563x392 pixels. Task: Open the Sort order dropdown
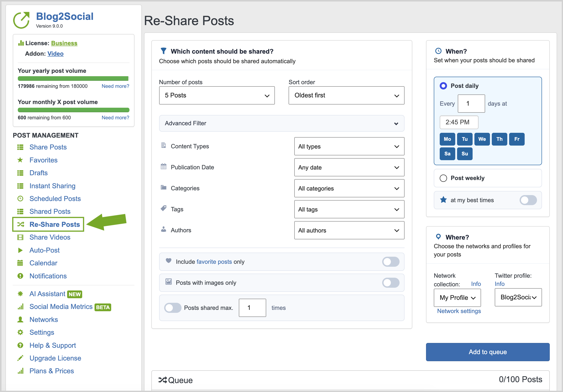[x=346, y=95]
